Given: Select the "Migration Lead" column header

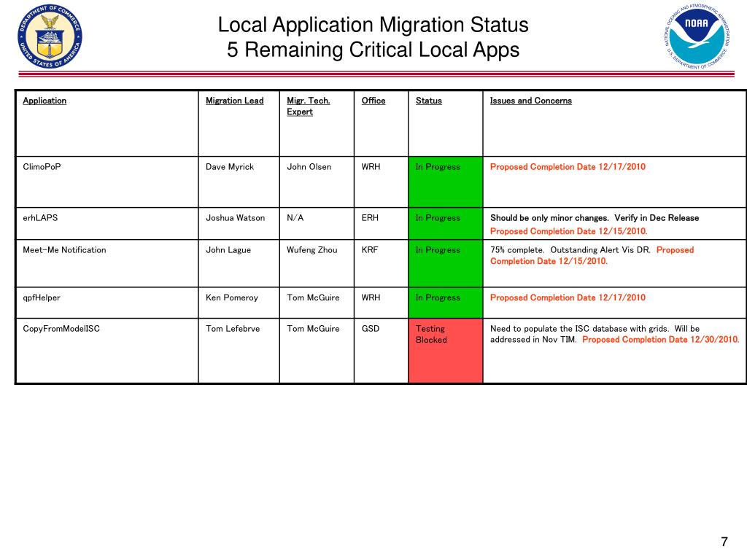Looking at the screenshot, I should 234,101.
